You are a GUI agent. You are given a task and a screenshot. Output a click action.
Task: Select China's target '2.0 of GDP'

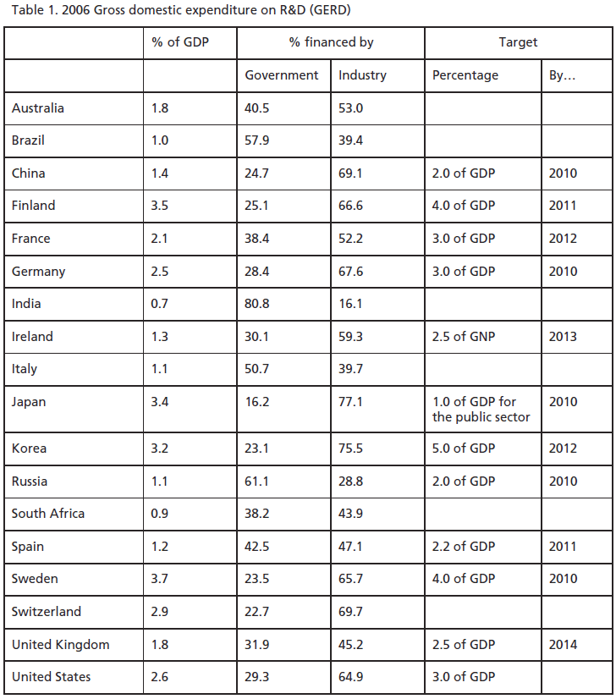(x=464, y=173)
